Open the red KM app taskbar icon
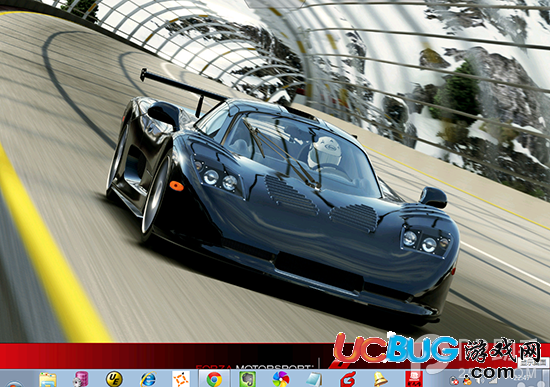 414,379
